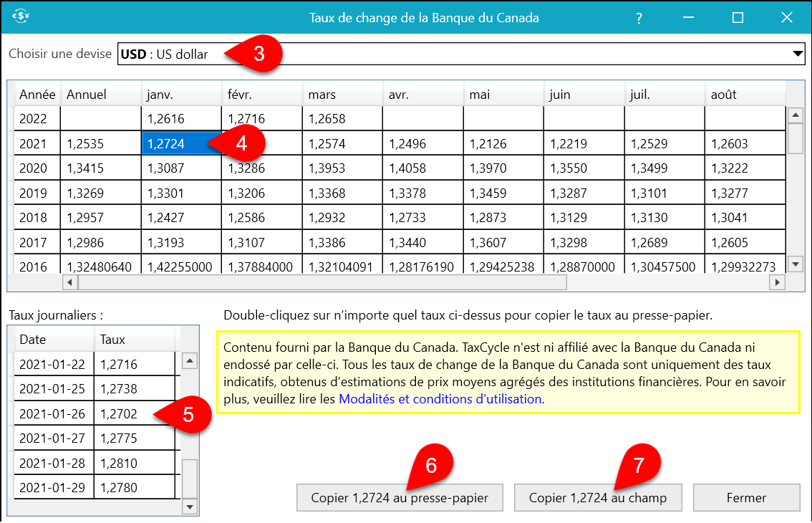Select the 2020 annual rate 1,3415
This screenshot has height=523, width=812.
tap(101, 168)
